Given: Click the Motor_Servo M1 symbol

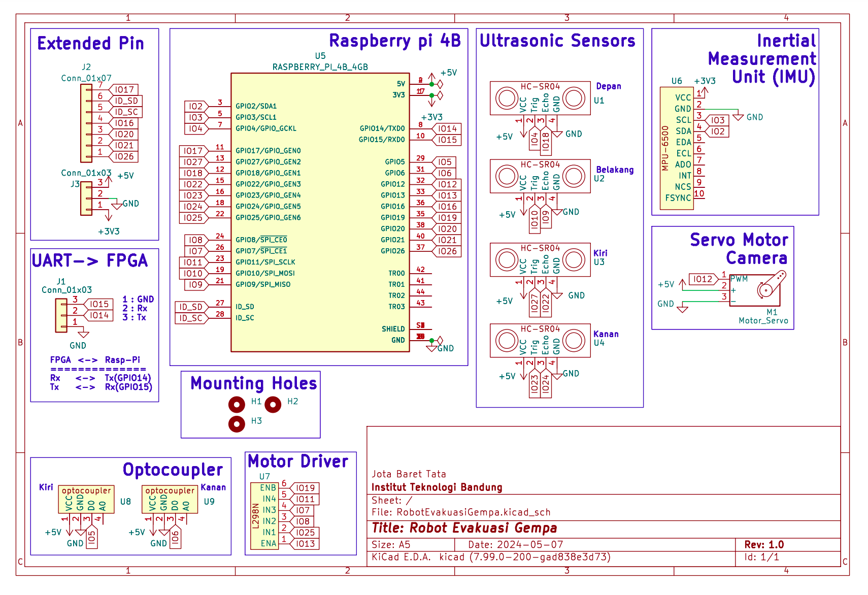Looking at the screenshot, I should [x=758, y=290].
